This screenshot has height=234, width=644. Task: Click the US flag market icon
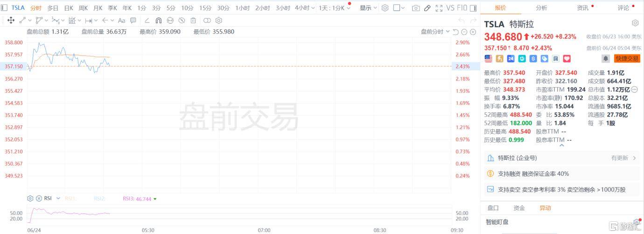pyautogui.click(x=488, y=58)
